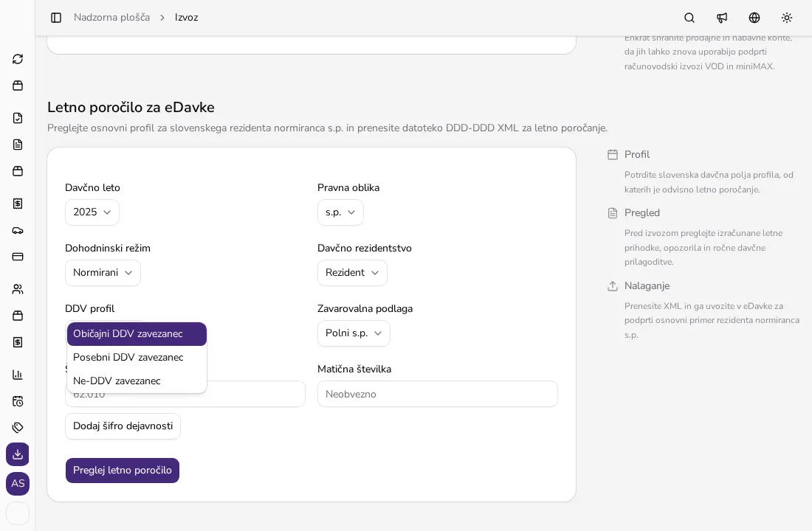Toggle the sidebar panel icon
This screenshot has width=812, height=531.
[56, 18]
